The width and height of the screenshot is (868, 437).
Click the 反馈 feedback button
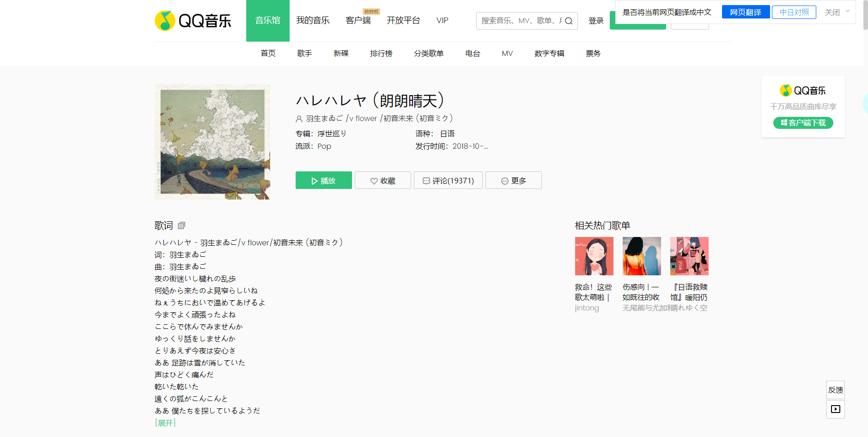coord(835,390)
